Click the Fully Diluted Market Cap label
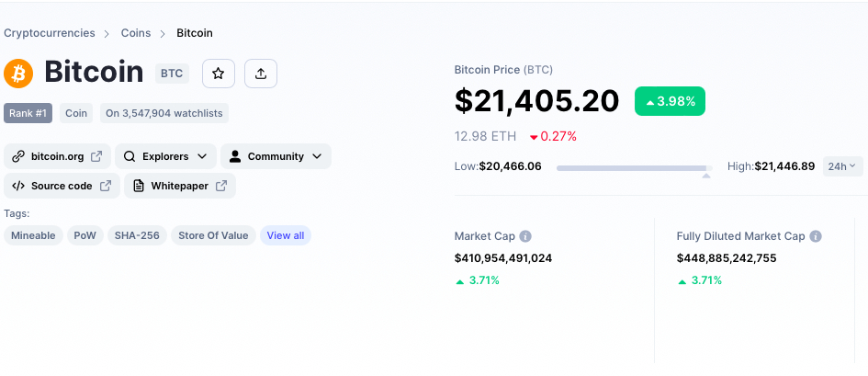Screen dimensions: 868x376 coord(740,236)
